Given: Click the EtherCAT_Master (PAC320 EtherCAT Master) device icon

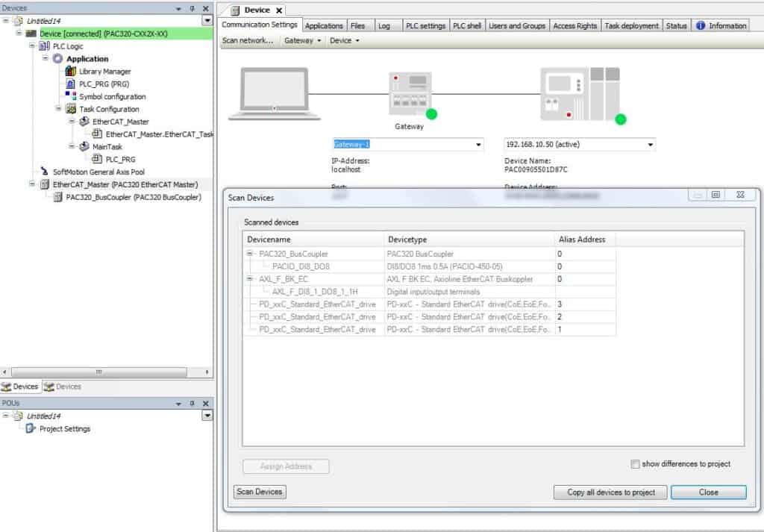Looking at the screenshot, I should pos(44,184).
